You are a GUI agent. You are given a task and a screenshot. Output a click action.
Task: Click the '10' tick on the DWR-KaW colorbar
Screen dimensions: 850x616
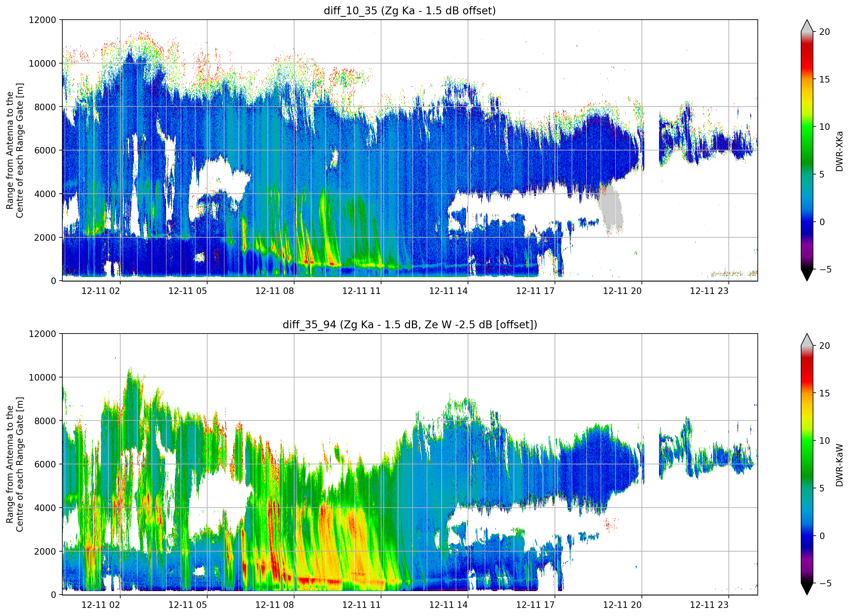(824, 441)
